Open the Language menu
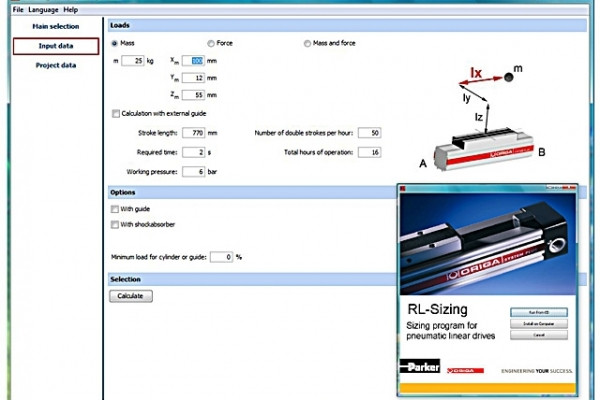 [x=43, y=8]
